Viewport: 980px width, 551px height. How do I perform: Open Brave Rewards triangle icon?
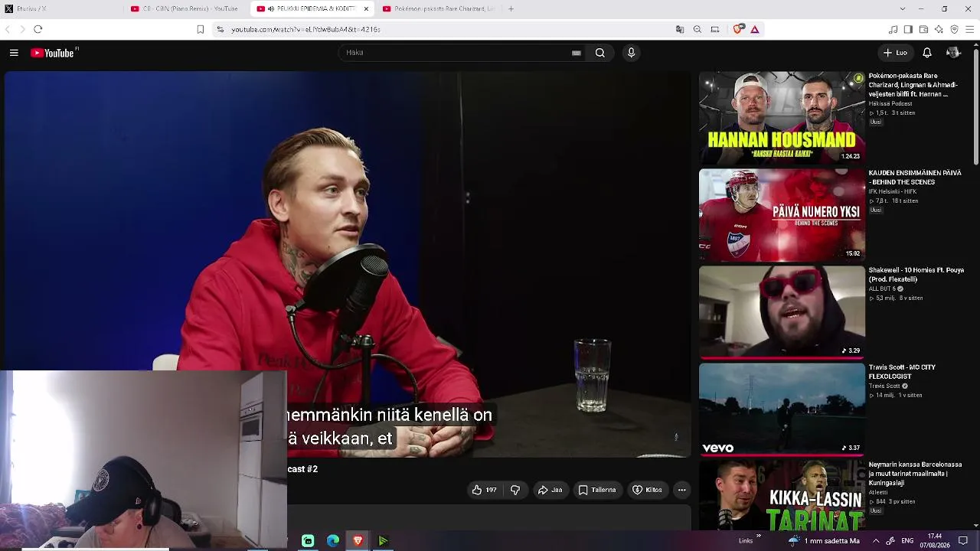pos(755,29)
